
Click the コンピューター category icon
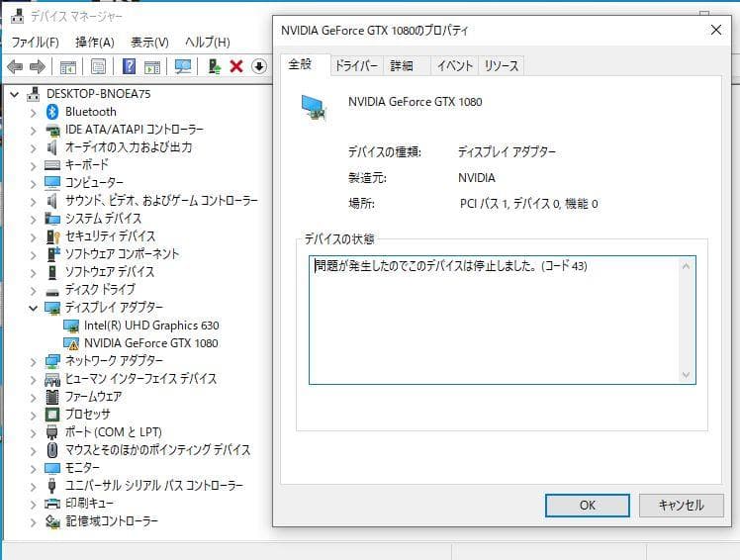click(51, 183)
